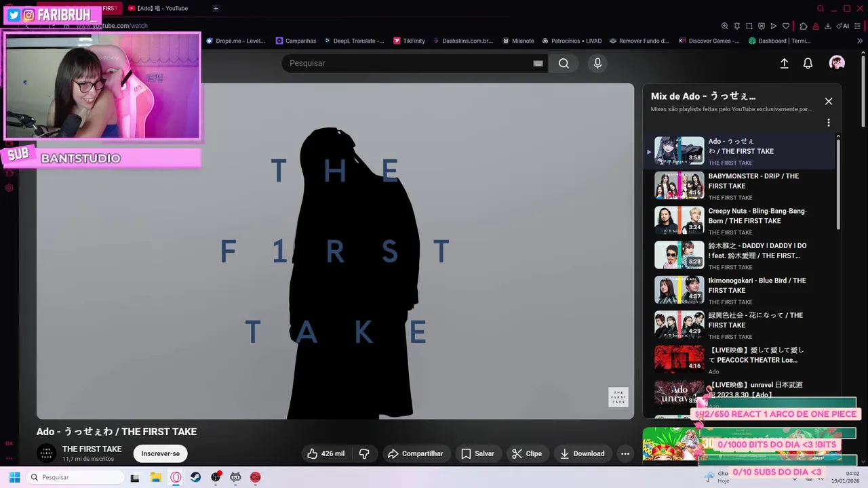Like the video with 426 mil likes
868x488 pixels.
point(326,453)
